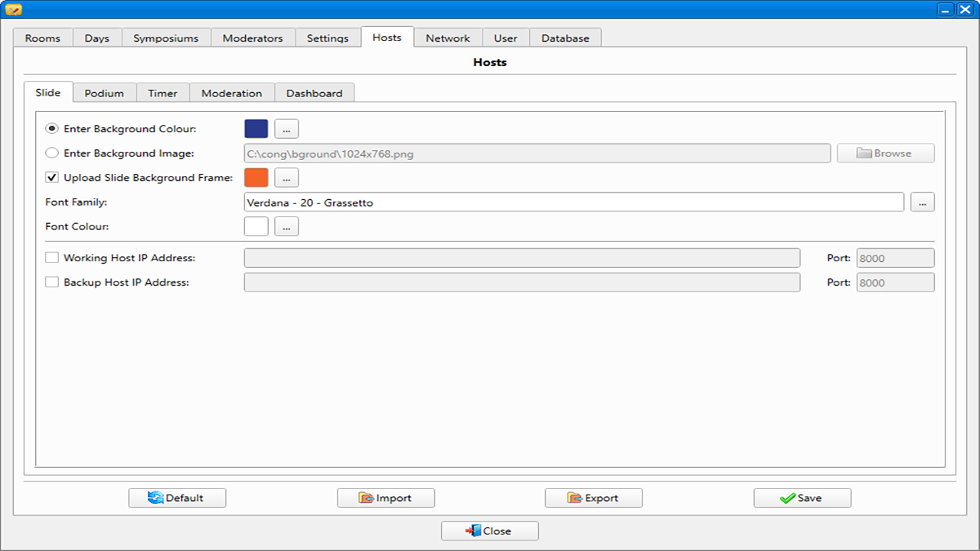Click the green checkmark Save icon
The height and width of the screenshot is (551, 980).
click(x=787, y=498)
